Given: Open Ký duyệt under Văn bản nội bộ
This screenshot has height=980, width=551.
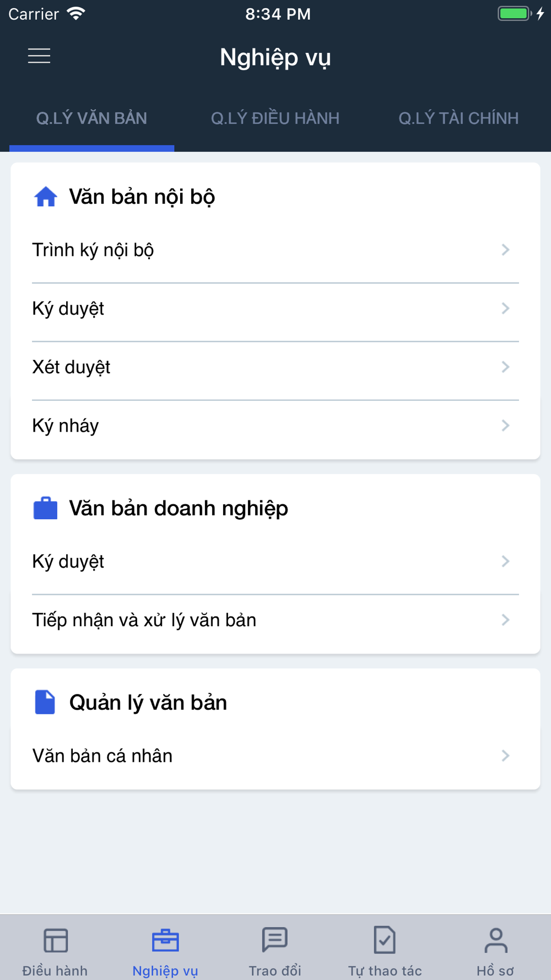Looking at the screenshot, I should click(275, 309).
